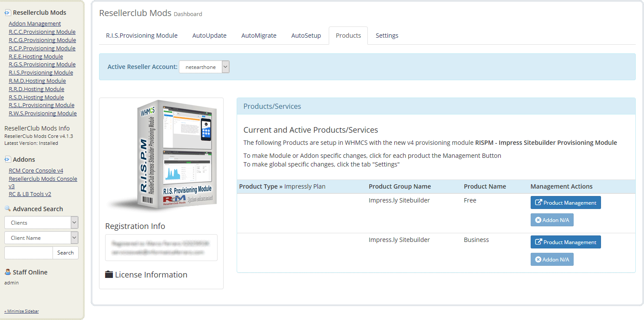
Task: Click the Product Group Name column header
Action: [x=400, y=186]
